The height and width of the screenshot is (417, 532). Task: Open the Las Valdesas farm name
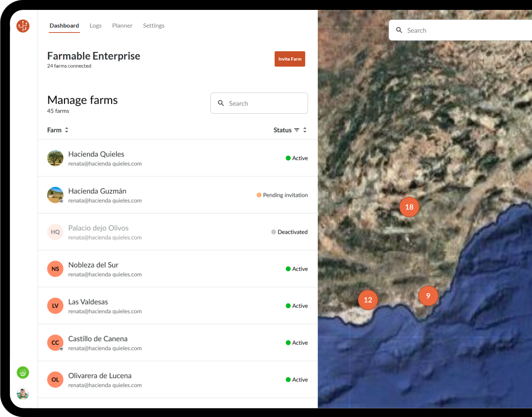click(x=88, y=302)
